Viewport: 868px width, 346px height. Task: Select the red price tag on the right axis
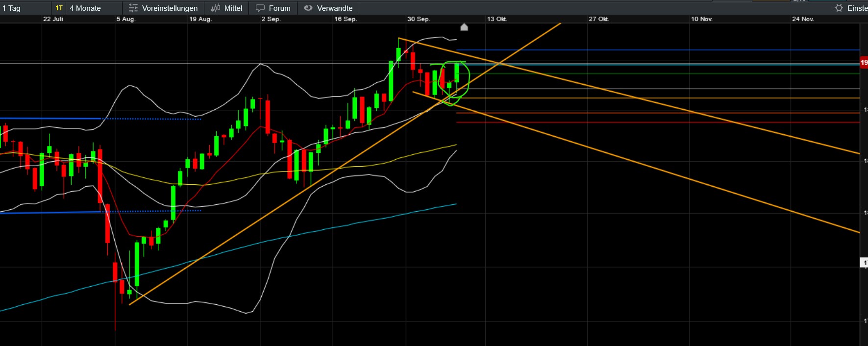tap(864, 62)
